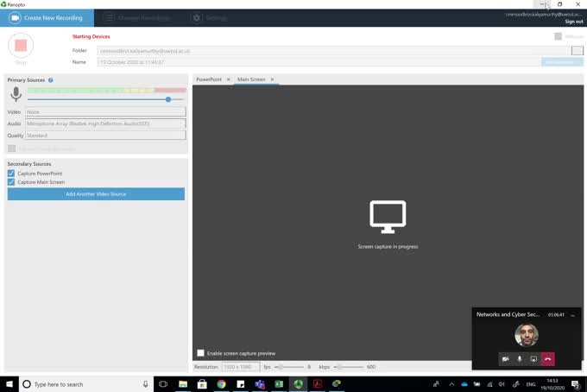The height and width of the screenshot is (392, 587).
Task: Turn off camera in Teams call window
Action: click(506, 358)
